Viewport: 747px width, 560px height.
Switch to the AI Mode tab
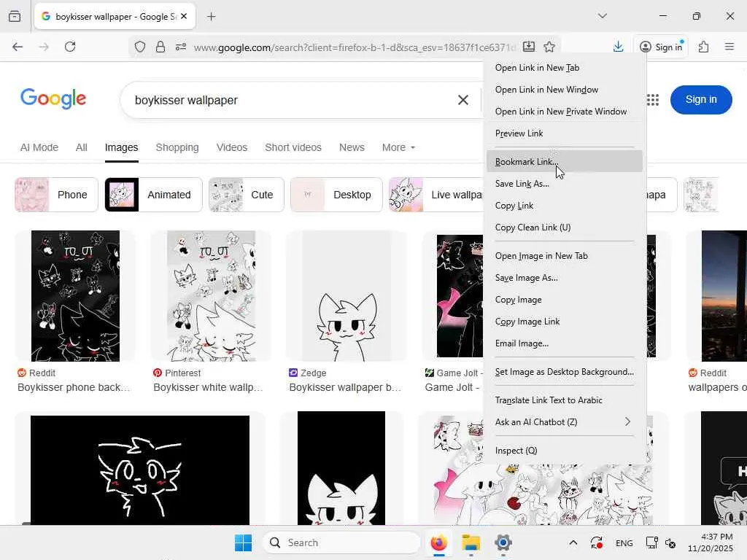click(39, 147)
